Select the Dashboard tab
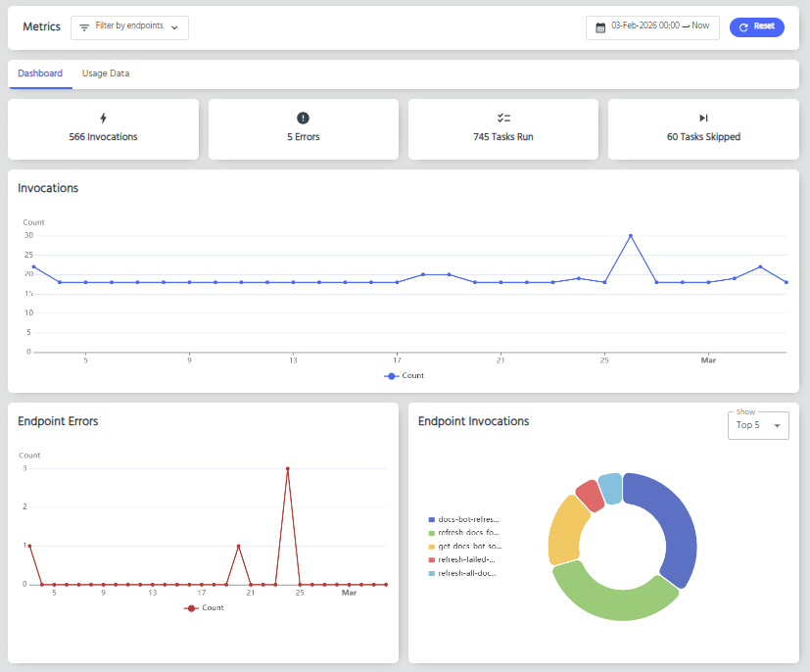The image size is (810, 672). [x=40, y=73]
